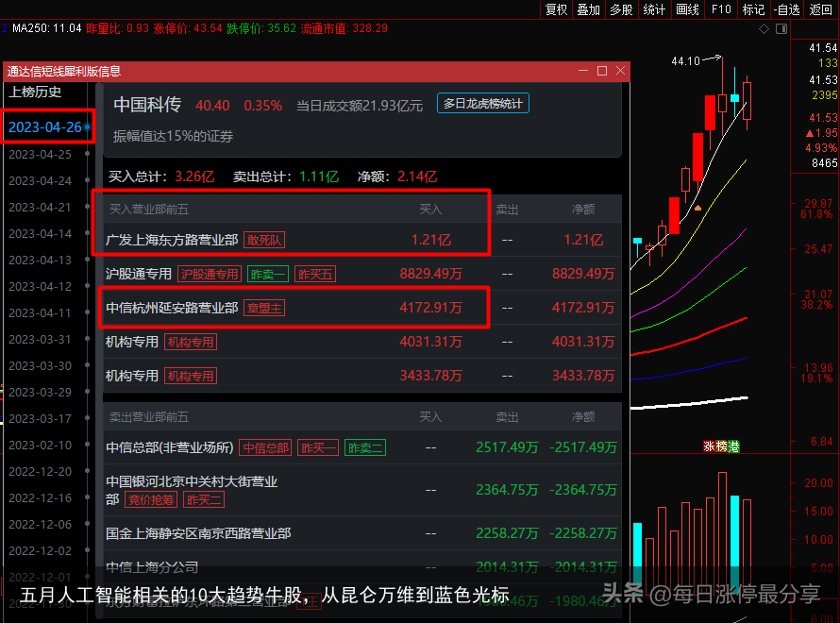840x623 pixels.
Task: Select date 2022-12-02 in history list
Action: point(41,550)
